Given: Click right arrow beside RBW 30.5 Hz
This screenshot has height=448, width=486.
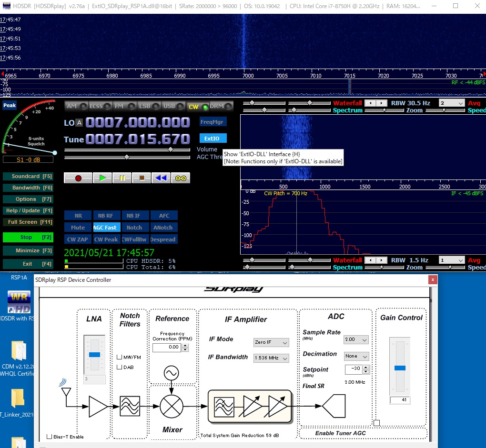Looking at the screenshot, I should pos(382,103).
